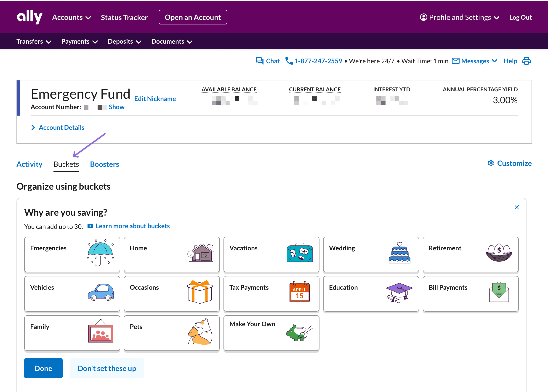Image resolution: width=548 pixels, height=392 pixels.
Task: Click the Customize link text
Action: pos(514,163)
